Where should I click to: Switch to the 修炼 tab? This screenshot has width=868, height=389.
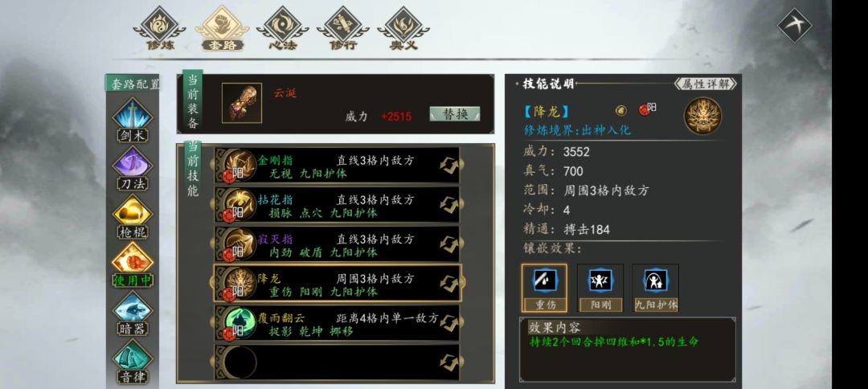click(160, 29)
